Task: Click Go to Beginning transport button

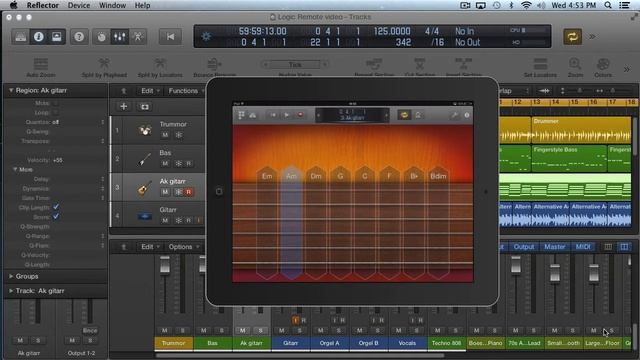Action: tap(170, 37)
